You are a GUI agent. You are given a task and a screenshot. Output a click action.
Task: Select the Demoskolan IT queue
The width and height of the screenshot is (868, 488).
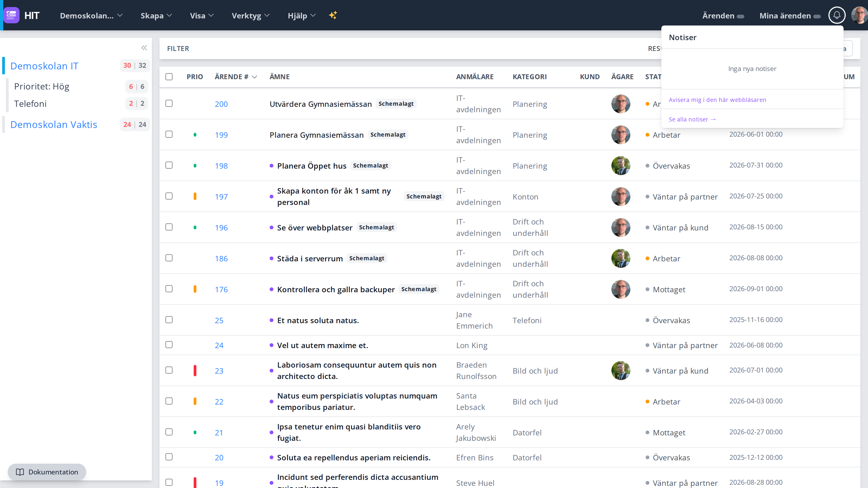point(44,66)
